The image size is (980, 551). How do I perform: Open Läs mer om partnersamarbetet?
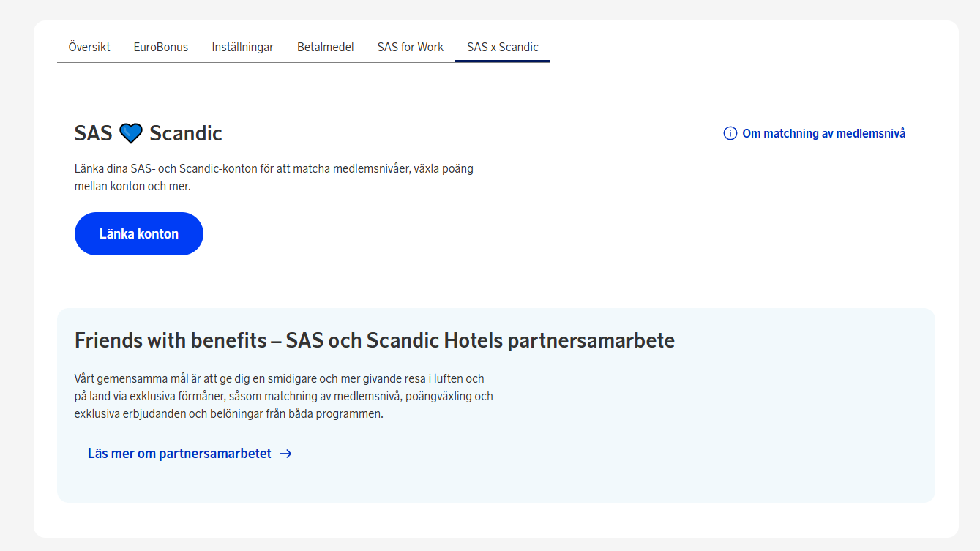click(x=179, y=454)
